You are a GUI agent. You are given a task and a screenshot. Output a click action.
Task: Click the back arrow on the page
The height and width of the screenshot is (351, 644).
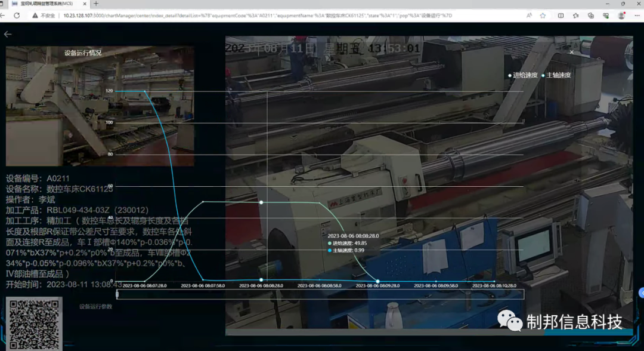tap(8, 34)
